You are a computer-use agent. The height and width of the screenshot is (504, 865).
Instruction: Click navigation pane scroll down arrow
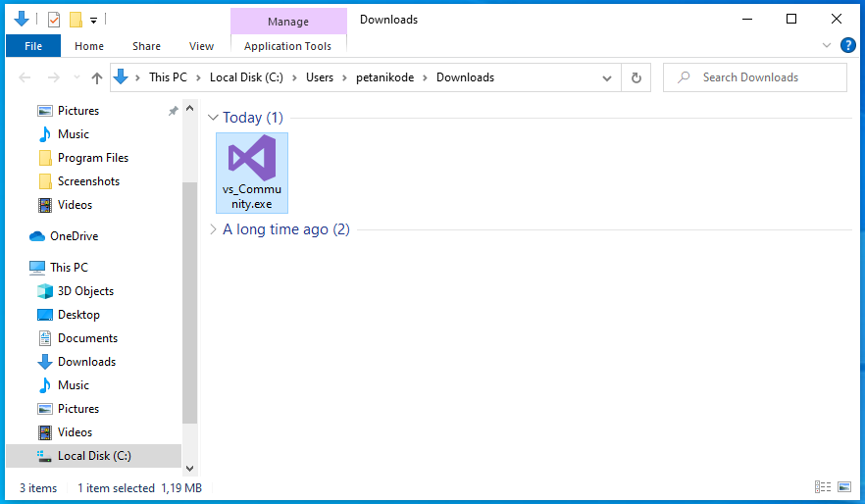(x=190, y=469)
